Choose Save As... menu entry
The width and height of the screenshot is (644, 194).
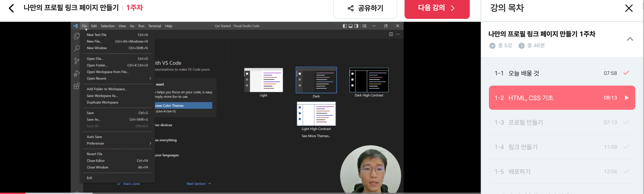(117, 119)
